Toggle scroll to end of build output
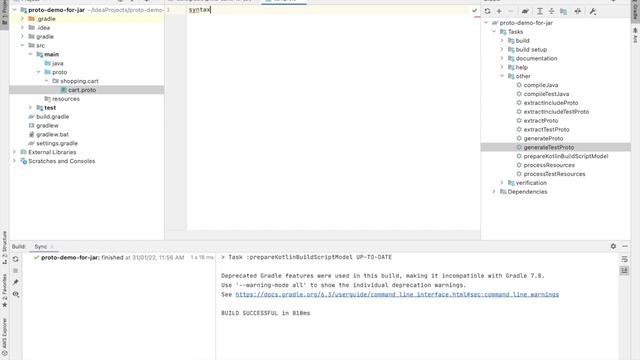Image resolution: width=640 pixels, height=360 pixels. [x=624, y=271]
